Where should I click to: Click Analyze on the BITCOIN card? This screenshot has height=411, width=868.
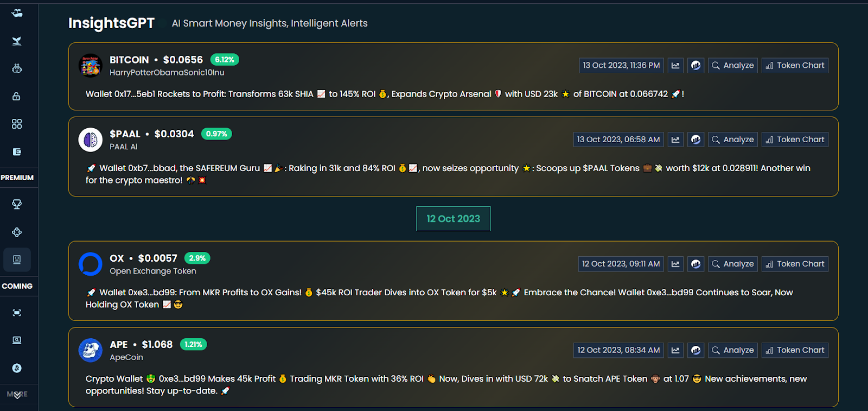pyautogui.click(x=733, y=65)
